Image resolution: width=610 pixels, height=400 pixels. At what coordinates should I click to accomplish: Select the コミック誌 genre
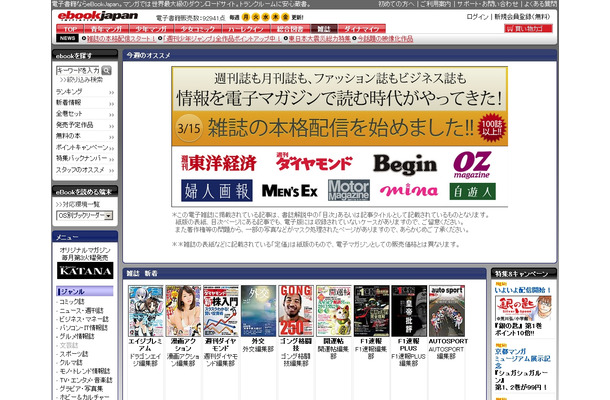(71, 302)
